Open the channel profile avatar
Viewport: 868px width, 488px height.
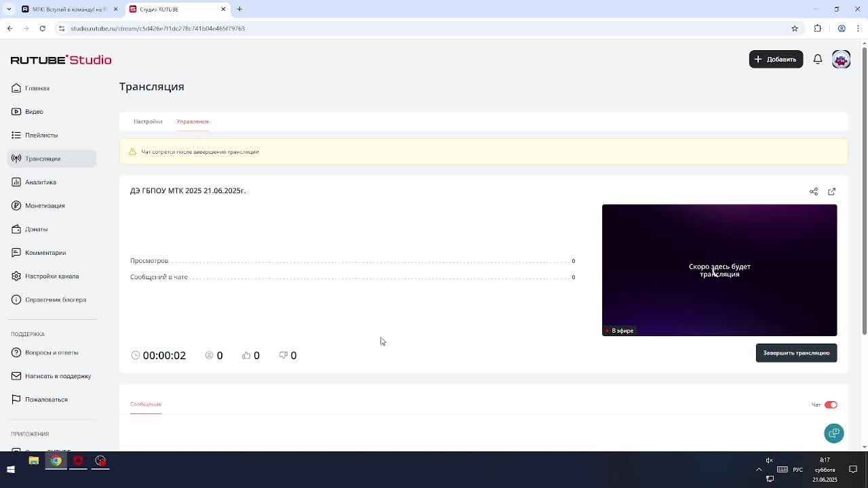841,60
